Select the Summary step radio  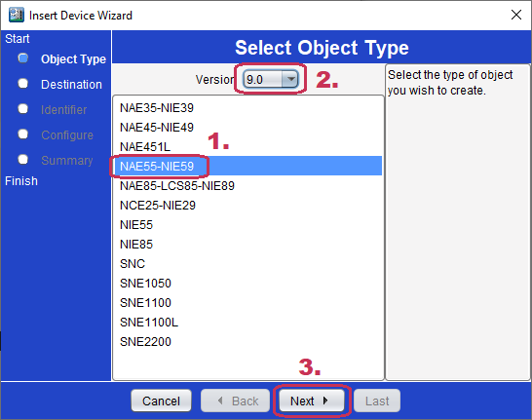coord(23,159)
